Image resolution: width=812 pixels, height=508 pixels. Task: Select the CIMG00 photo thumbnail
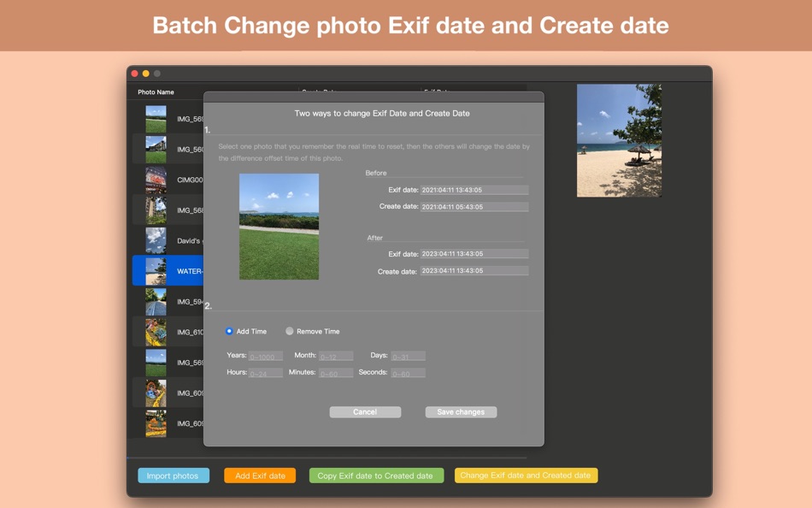tap(156, 180)
